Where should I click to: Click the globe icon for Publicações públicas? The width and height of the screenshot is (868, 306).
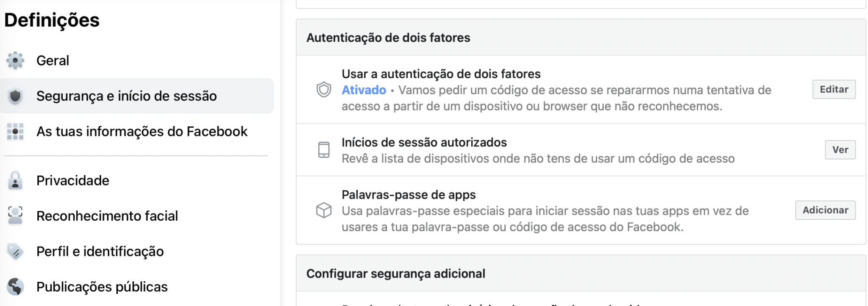click(15, 287)
